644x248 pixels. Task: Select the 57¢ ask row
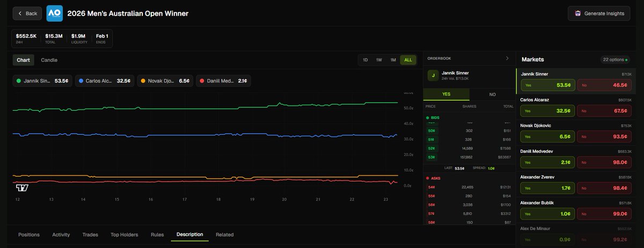(x=470, y=214)
